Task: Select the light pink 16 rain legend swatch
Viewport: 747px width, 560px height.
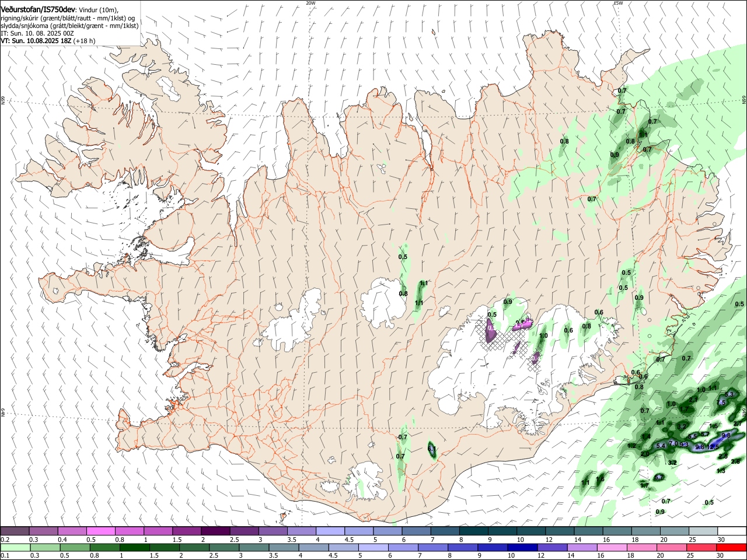Action: pyautogui.click(x=611, y=547)
